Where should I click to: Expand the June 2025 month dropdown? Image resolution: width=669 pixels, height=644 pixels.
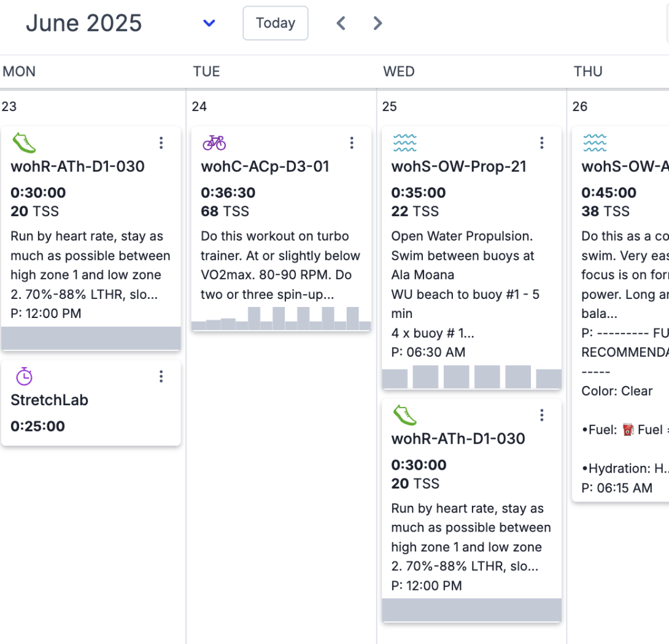[x=209, y=23]
